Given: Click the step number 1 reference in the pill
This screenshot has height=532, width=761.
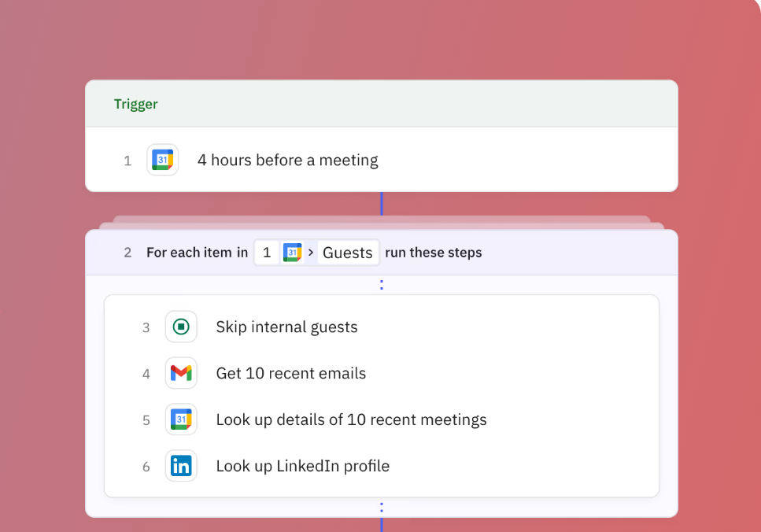Looking at the screenshot, I should pyautogui.click(x=268, y=252).
